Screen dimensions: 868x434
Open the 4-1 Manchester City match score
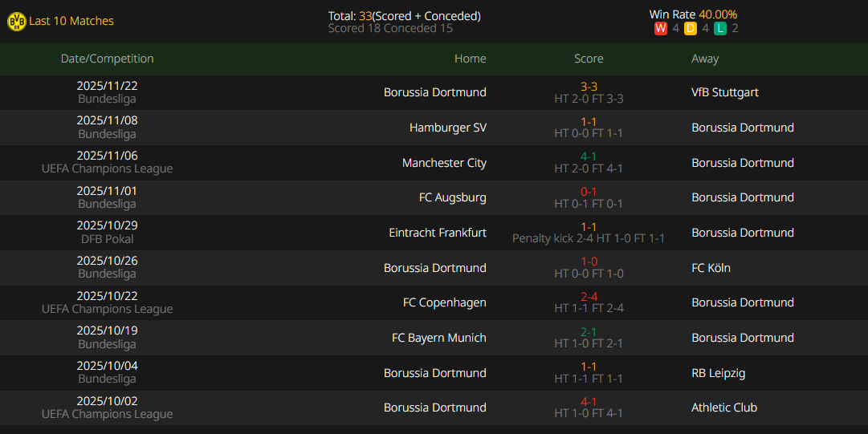click(589, 156)
